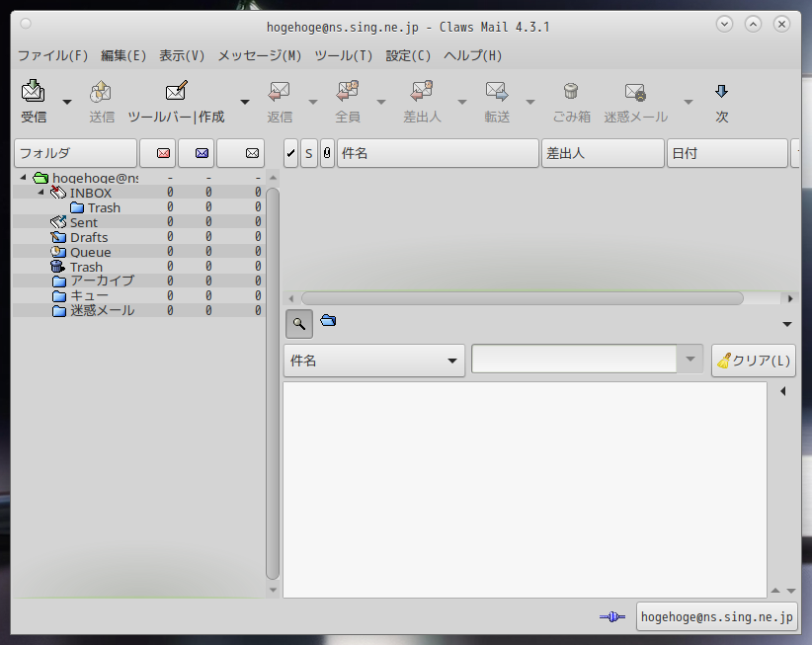Image resolution: width=812 pixels, height=645 pixels.
Task: Click the message list scroll-right arrow
Action: click(x=790, y=298)
